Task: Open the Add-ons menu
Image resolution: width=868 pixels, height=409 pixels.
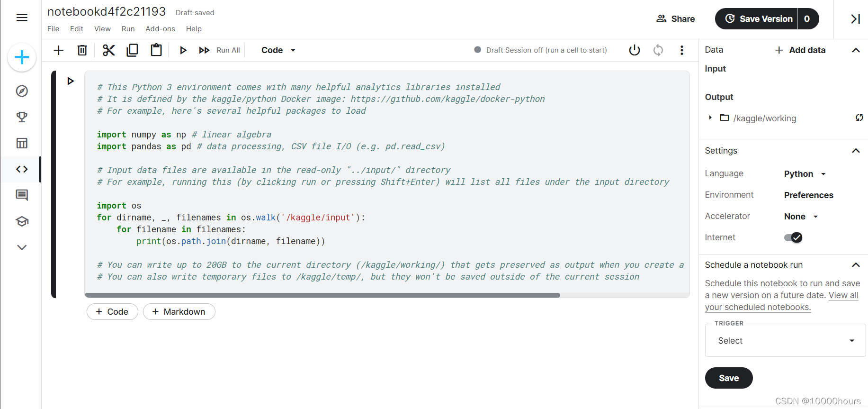Action: pyautogui.click(x=161, y=29)
